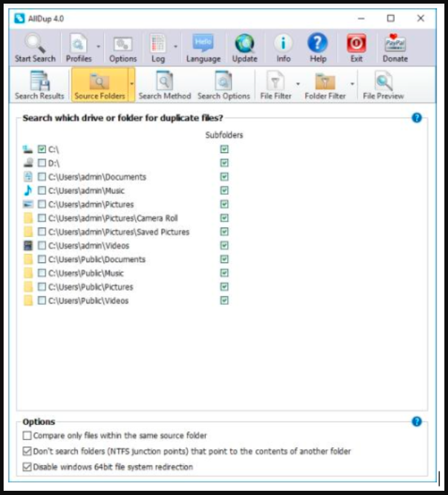Click help icon beside 'Search which drive' heading

417,118
